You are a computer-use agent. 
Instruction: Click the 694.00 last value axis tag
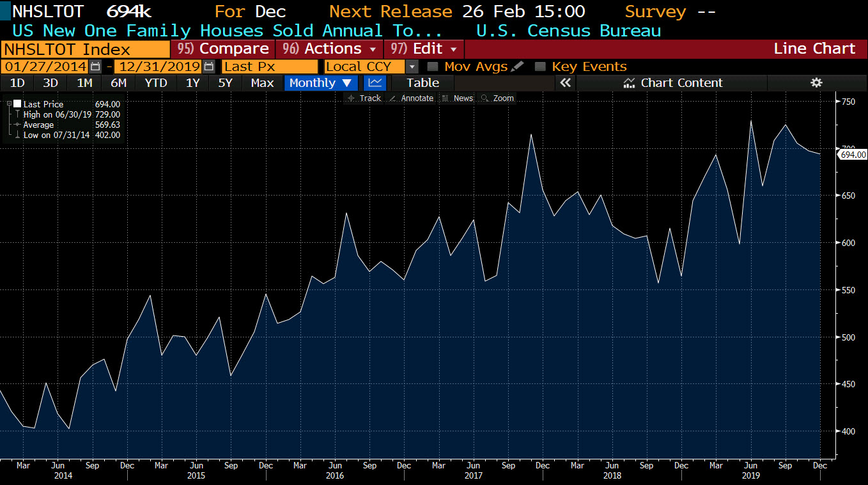pyautogui.click(x=853, y=154)
